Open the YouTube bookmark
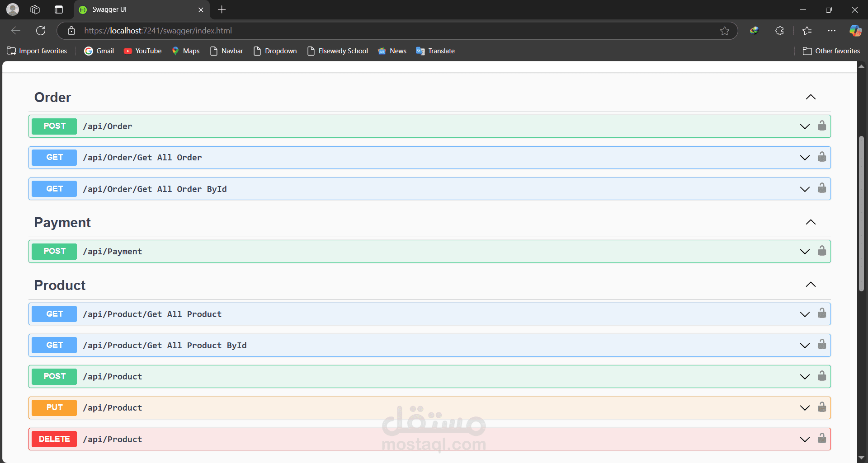 point(143,51)
